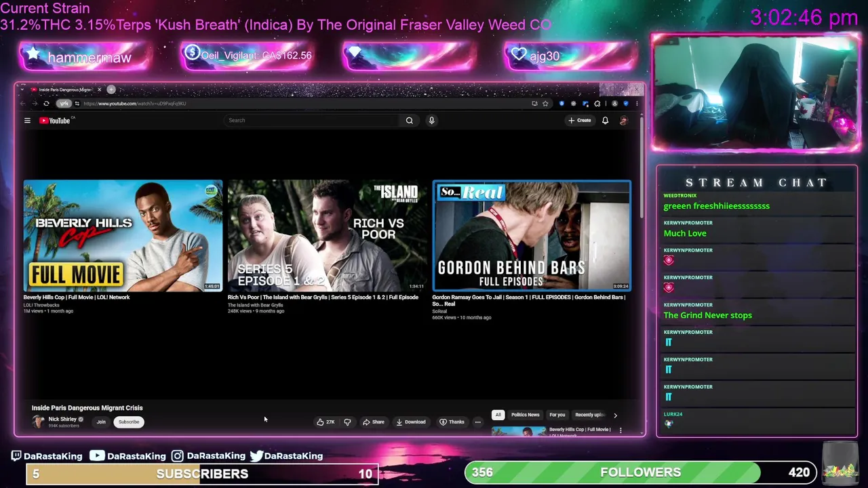Click the WEEDTRONIX chat username

(x=679, y=195)
